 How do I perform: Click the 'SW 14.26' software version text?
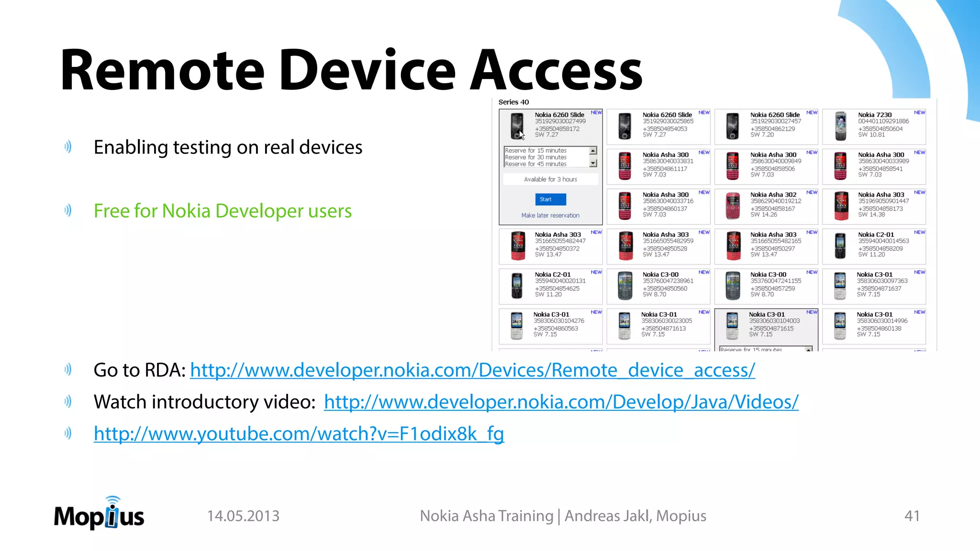coord(764,215)
